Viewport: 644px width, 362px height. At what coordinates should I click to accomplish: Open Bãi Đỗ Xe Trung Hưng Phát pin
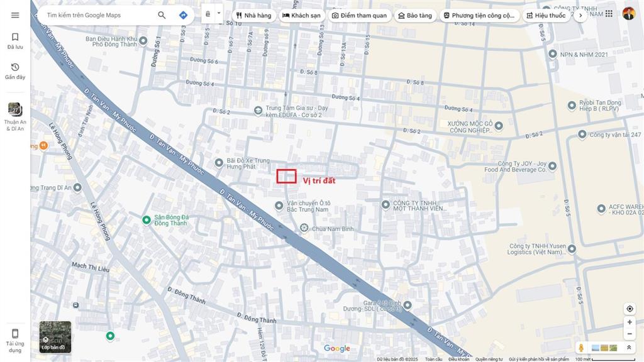[219, 163]
